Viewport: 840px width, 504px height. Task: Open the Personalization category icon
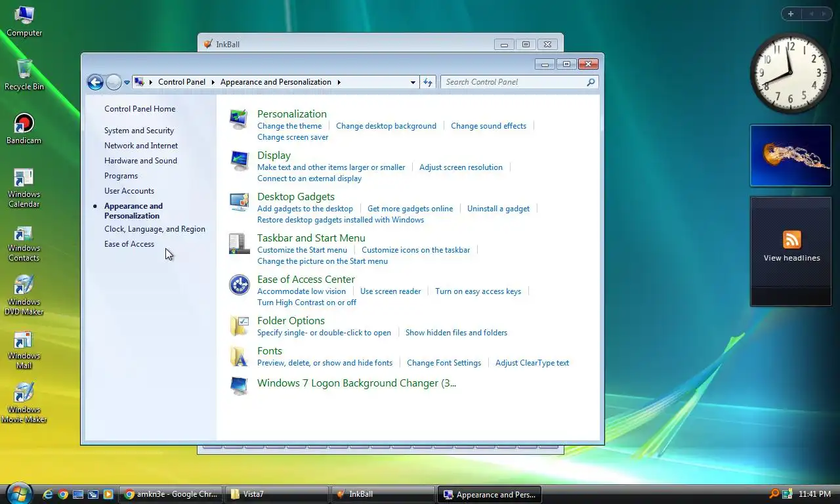click(239, 119)
